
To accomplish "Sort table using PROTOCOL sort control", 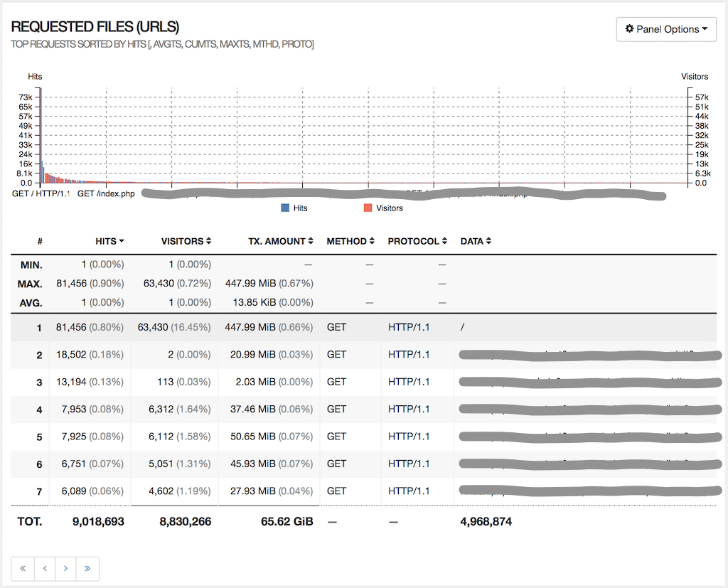I will 444,241.
